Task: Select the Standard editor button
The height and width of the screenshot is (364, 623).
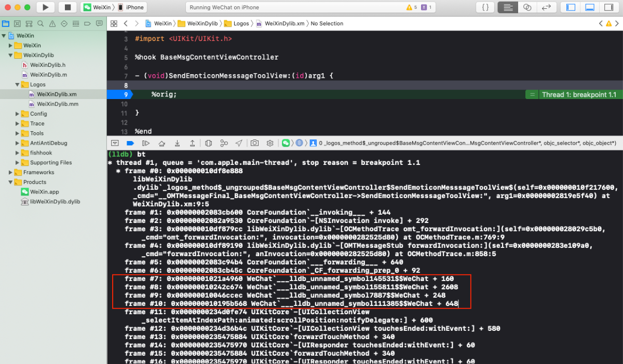Action: (x=507, y=7)
